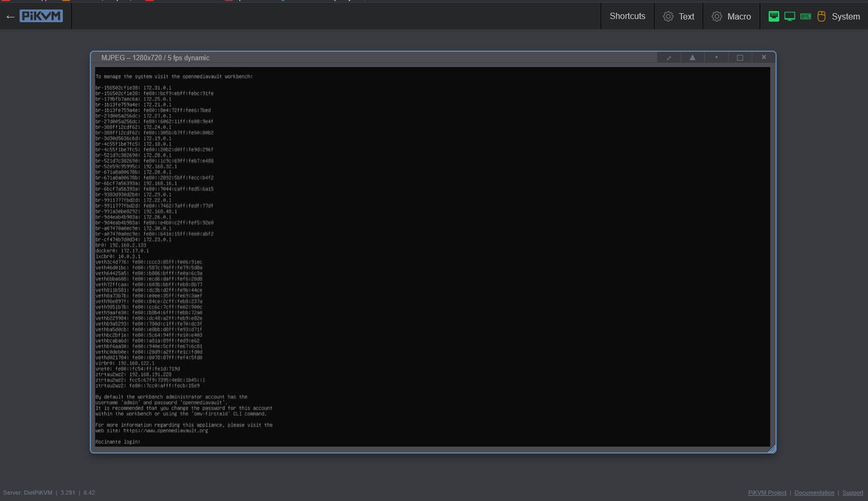The width and height of the screenshot is (868, 501).
Task: Click the gear icon beside Text
Action: pos(668,16)
